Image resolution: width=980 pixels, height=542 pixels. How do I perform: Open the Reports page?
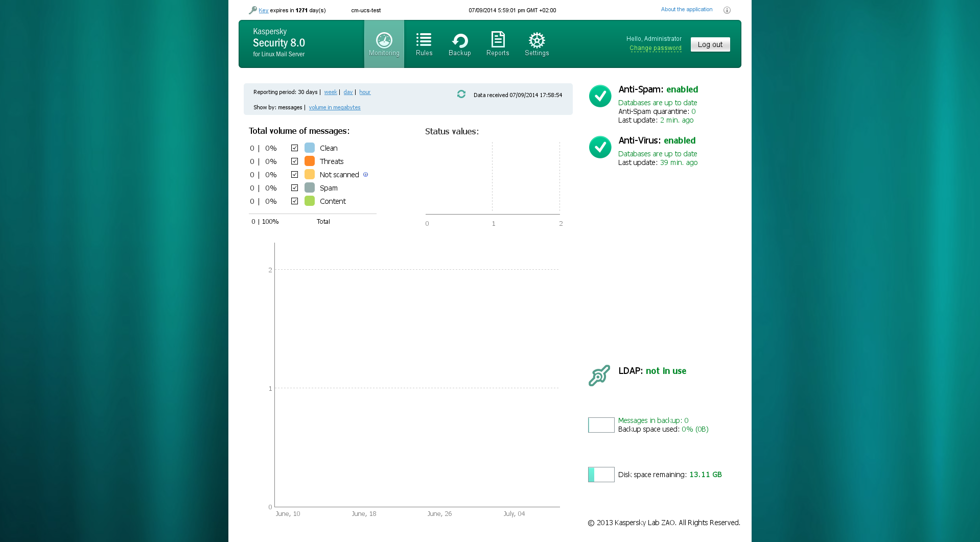(x=497, y=44)
